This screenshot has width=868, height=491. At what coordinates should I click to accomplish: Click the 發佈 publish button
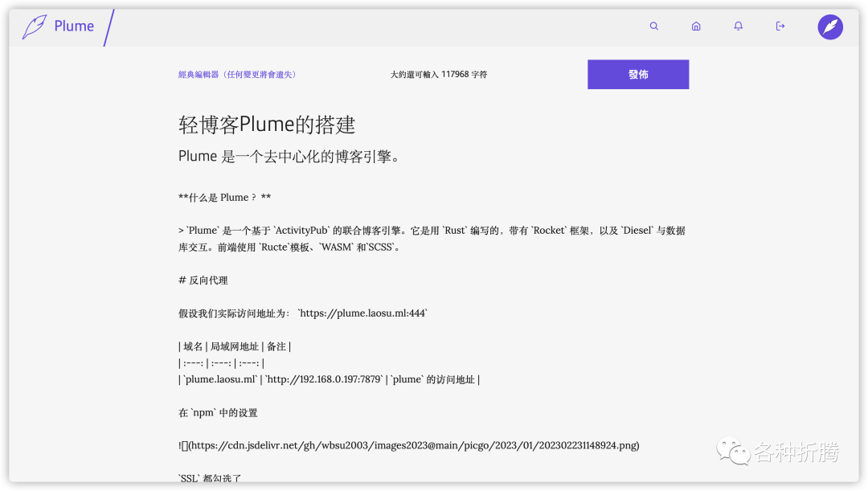click(x=638, y=74)
